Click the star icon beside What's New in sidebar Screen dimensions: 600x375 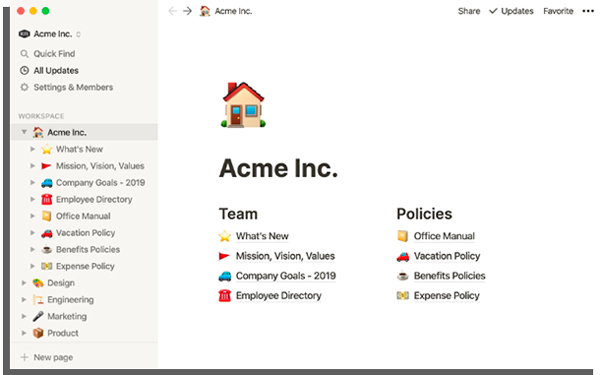pyautogui.click(x=47, y=149)
